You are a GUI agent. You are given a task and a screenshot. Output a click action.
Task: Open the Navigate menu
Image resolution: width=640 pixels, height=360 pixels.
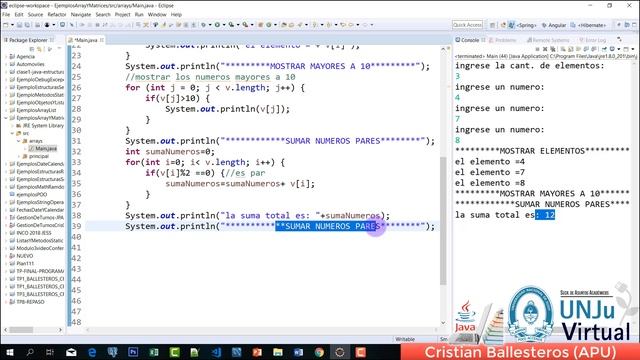click(81, 14)
